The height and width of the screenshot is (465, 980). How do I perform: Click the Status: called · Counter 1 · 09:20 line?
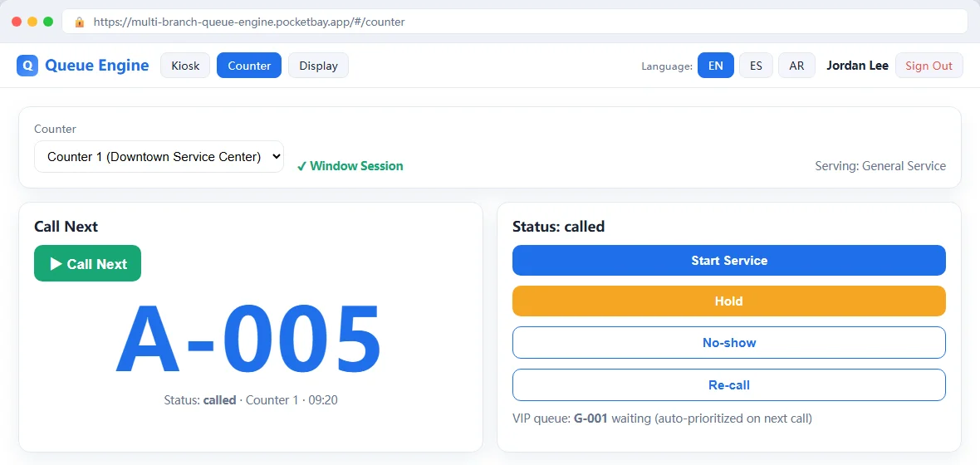tap(251, 400)
